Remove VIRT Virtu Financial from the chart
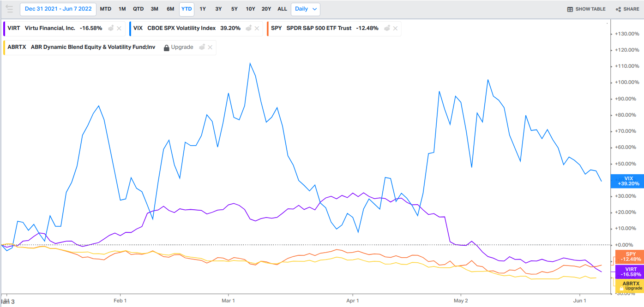The image size is (644, 307). (119, 28)
